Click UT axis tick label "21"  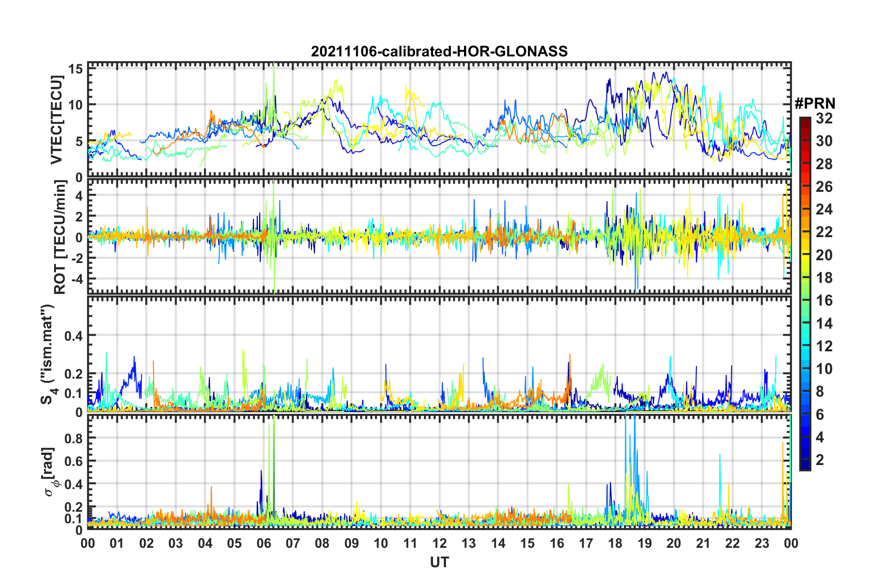pyautogui.click(x=703, y=543)
